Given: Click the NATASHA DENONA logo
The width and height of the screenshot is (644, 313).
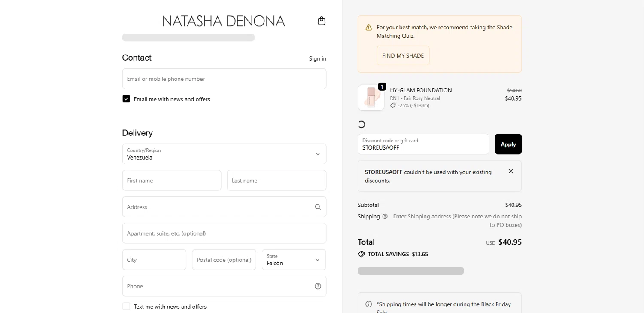Looking at the screenshot, I should [224, 21].
